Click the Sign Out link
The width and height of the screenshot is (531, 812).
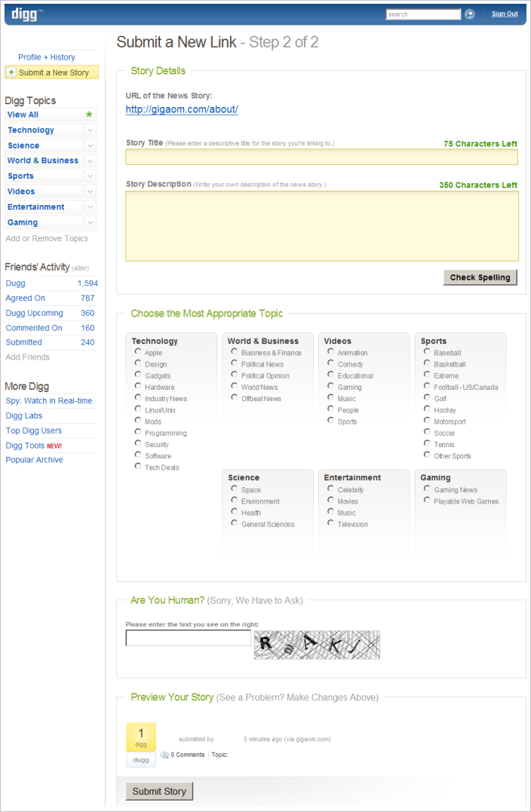[x=505, y=14]
